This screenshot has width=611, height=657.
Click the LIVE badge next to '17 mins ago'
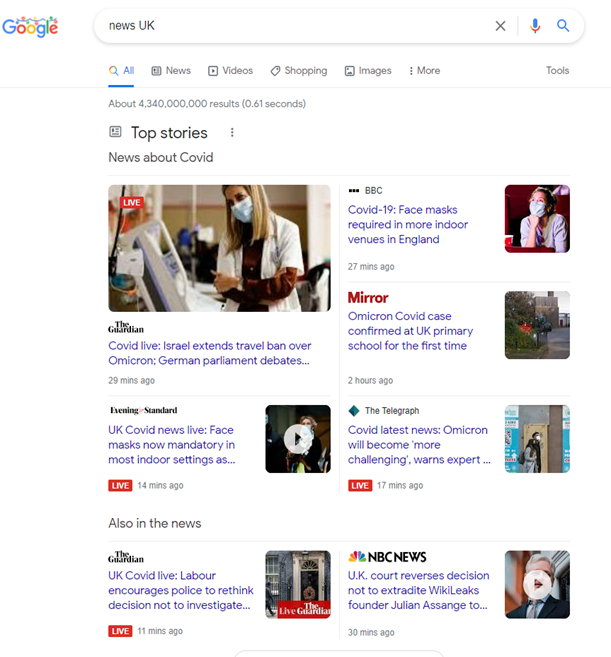[x=360, y=486]
